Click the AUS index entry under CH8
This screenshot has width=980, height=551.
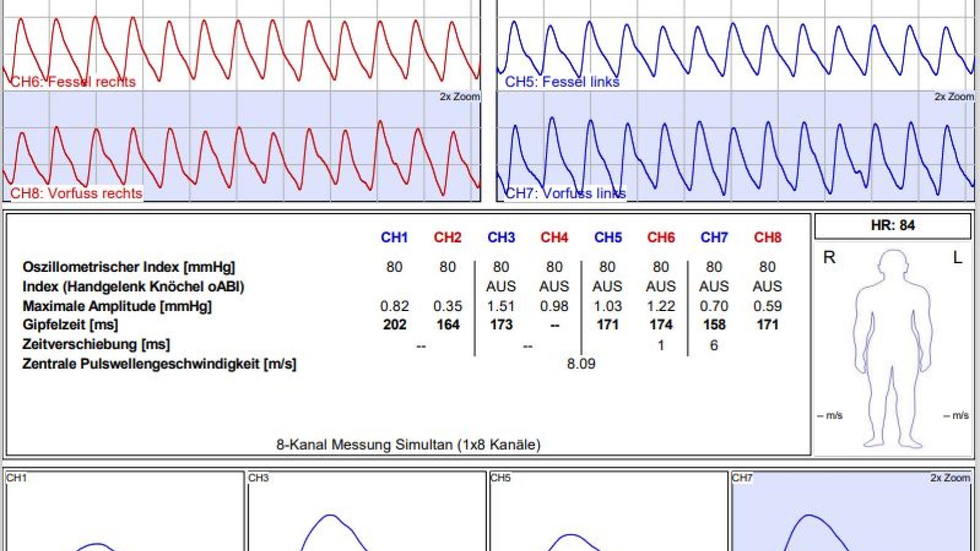click(x=767, y=287)
